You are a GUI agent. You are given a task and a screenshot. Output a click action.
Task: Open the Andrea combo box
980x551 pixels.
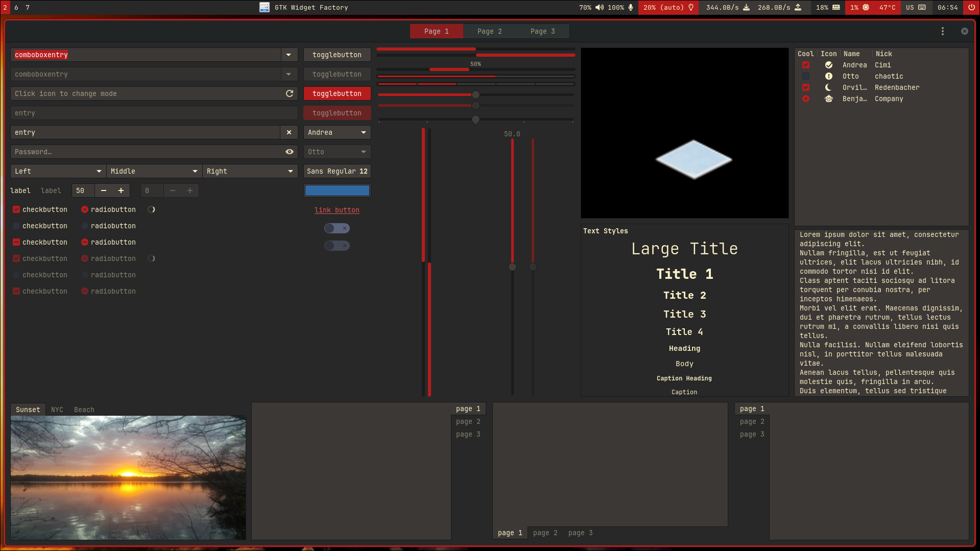pos(337,132)
